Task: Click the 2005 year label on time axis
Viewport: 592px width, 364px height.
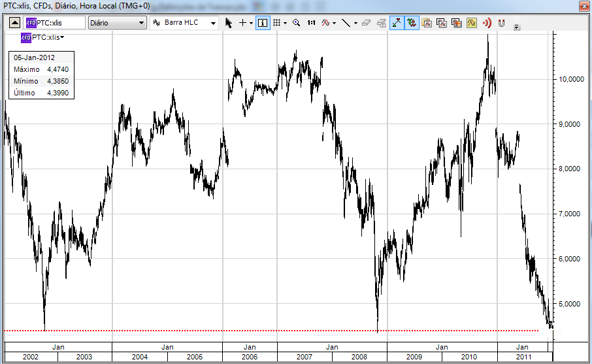Action: pos(195,357)
